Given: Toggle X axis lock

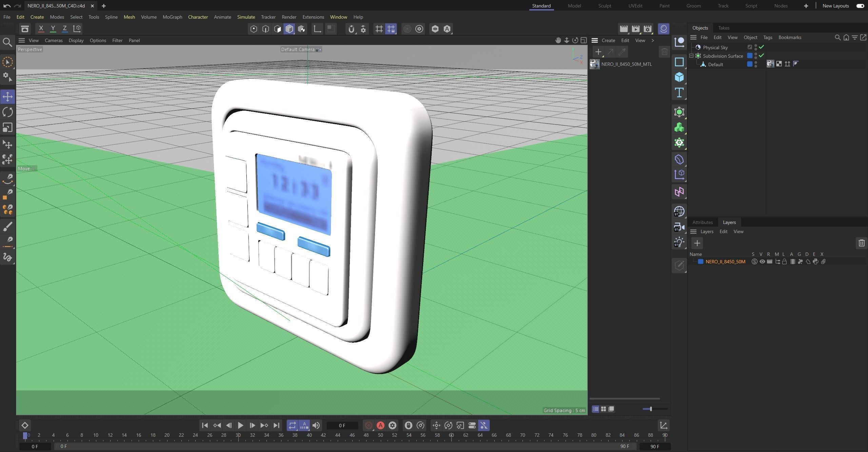Looking at the screenshot, I should point(41,29).
